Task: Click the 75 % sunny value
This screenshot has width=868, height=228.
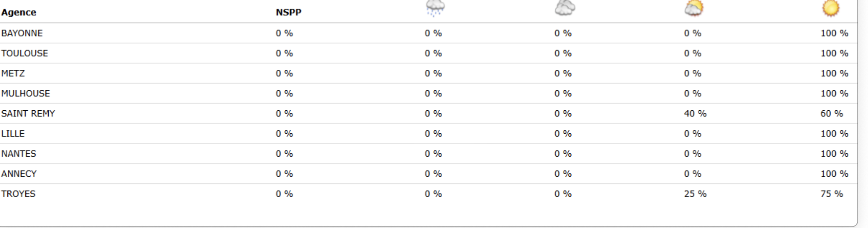Action: tap(832, 194)
